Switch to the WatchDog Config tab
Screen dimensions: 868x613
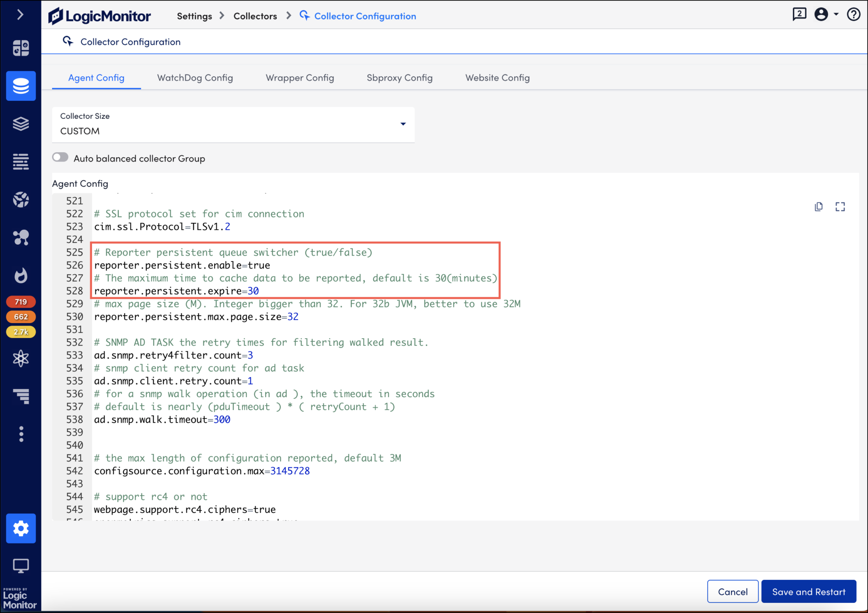tap(195, 78)
